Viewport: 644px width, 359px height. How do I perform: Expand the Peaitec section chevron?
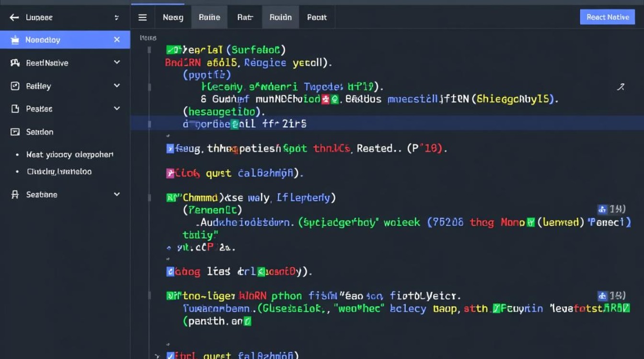(x=117, y=109)
